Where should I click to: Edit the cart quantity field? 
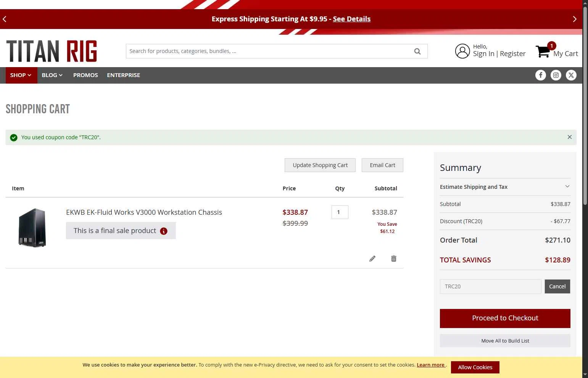pyautogui.click(x=340, y=212)
